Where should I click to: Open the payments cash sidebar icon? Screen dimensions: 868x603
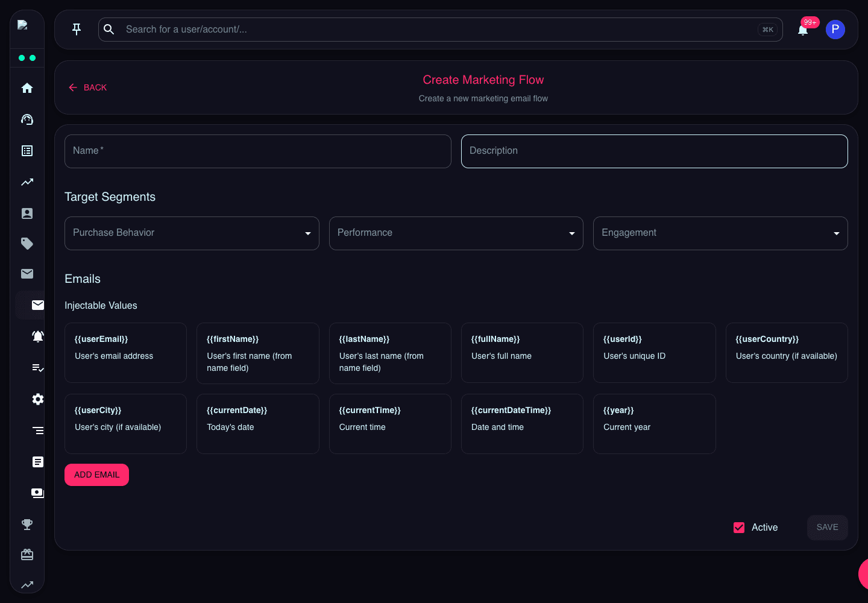38,493
